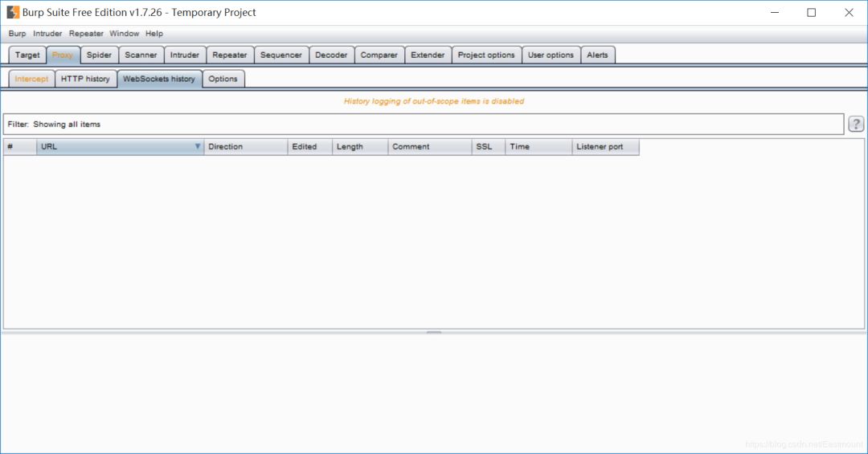
Task: Open the Decoder tab
Action: [x=331, y=55]
